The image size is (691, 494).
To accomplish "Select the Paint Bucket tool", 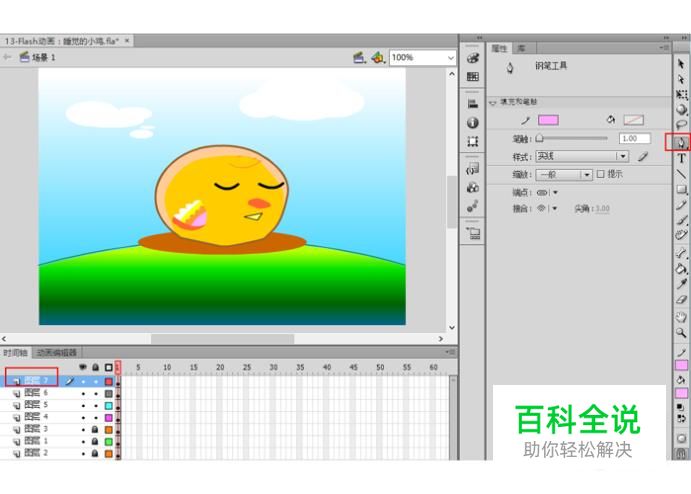I will (681, 268).
